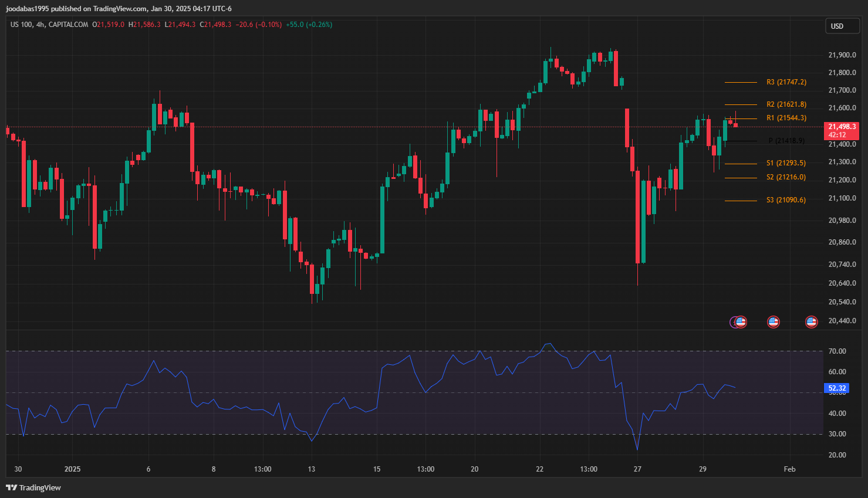Click the RSI 70.00 level on scale
Screen dimensions: 868x498
[x=837, y=351]
